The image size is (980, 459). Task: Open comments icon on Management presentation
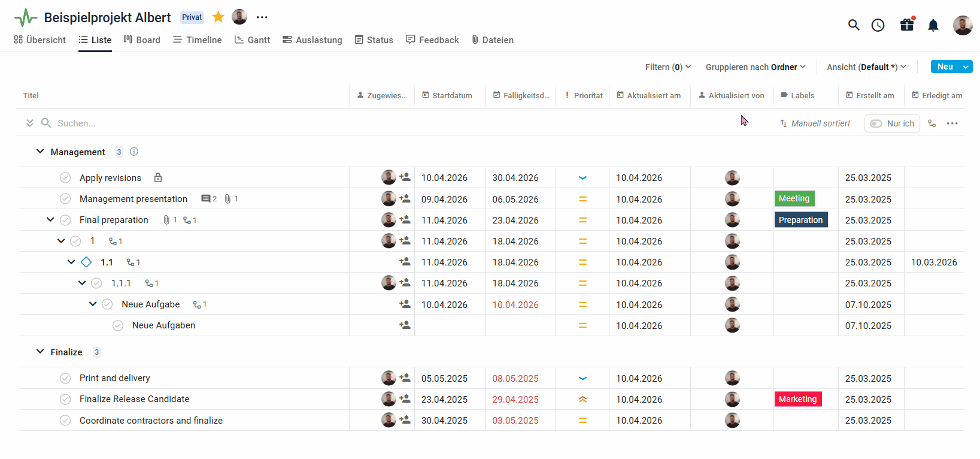206,199
